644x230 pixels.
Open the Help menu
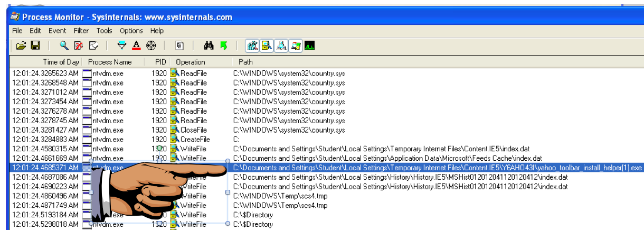157,31
